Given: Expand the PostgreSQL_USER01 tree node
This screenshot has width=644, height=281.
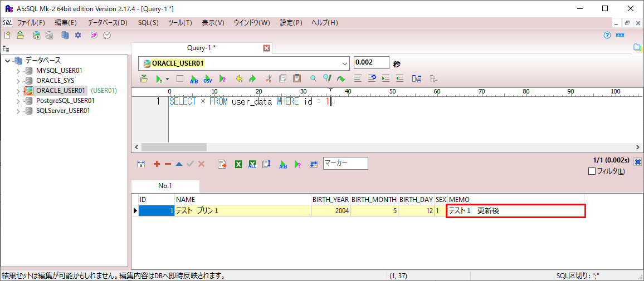Looking at the screenshot, I should point(18,101).
